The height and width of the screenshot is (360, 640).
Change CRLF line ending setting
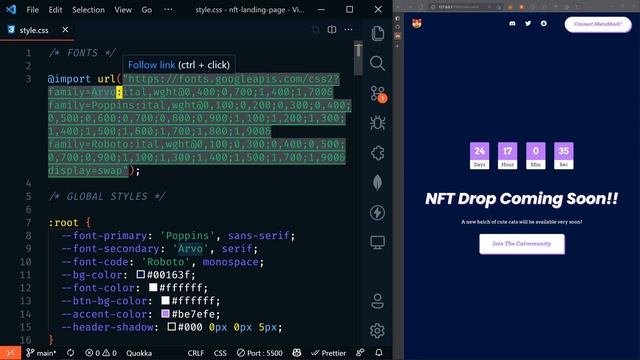(196, 353)
